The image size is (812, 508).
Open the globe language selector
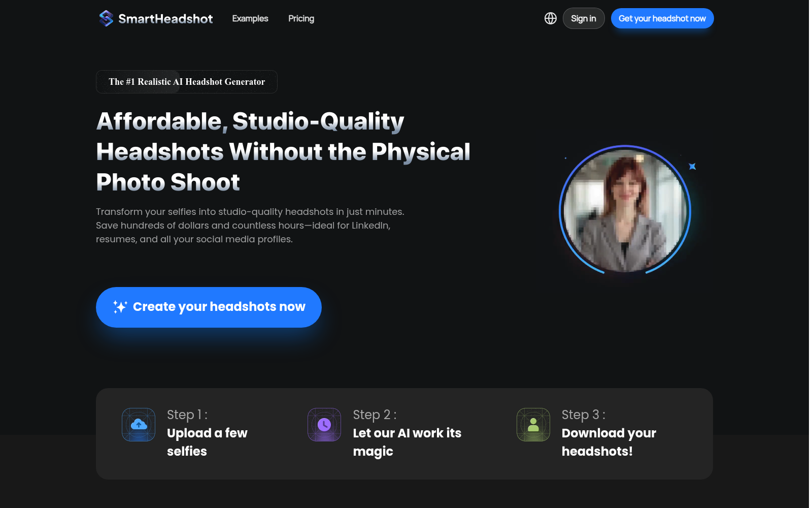click(550, 18)
